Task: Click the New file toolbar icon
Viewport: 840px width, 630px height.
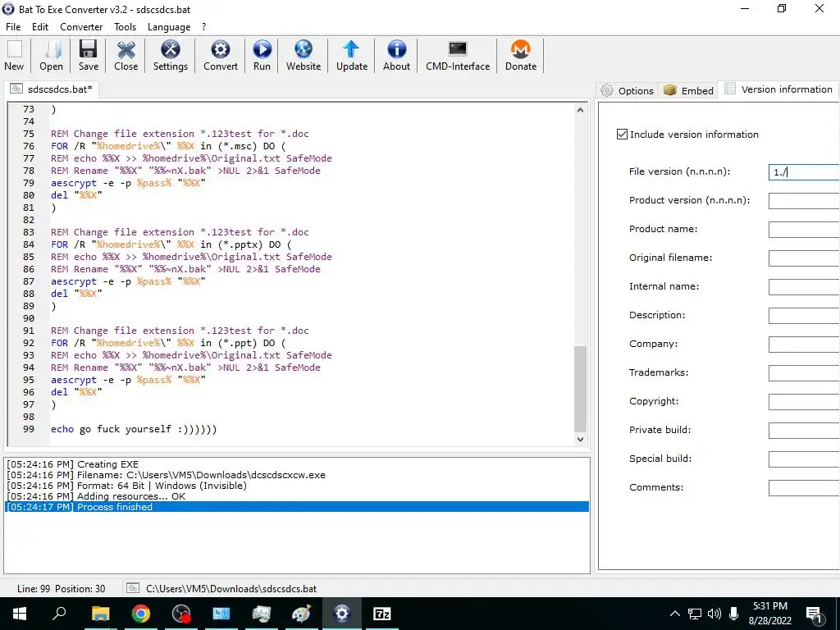Action: tap(14, 55)
